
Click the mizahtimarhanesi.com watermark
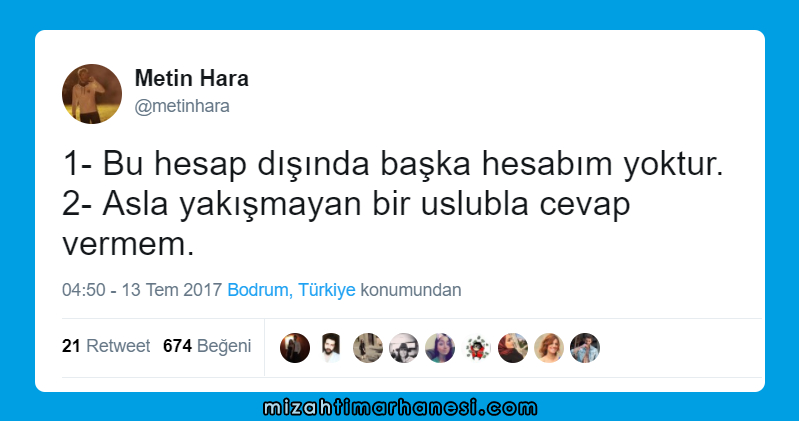click(400, 408)
